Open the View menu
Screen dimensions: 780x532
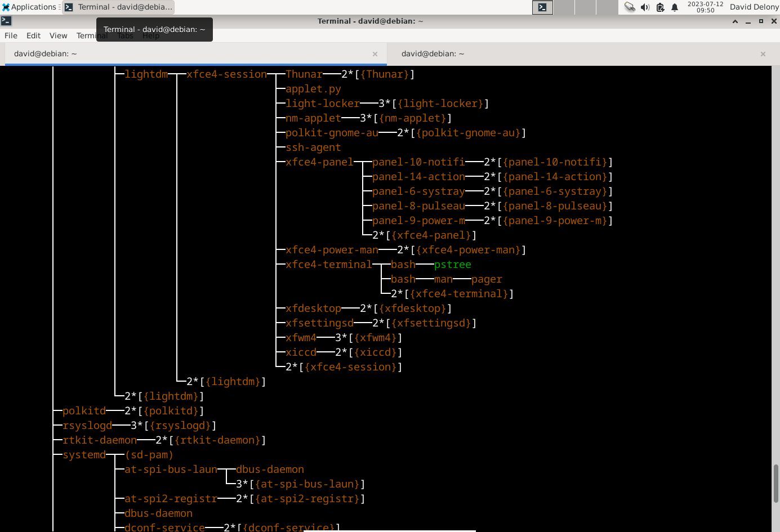tap(58, 35)
